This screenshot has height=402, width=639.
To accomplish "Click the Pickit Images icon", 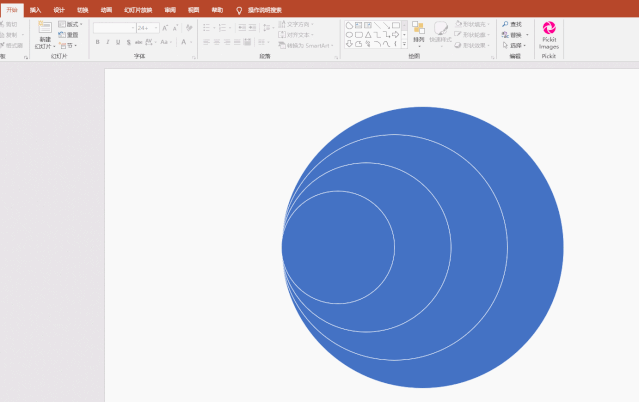I will [549, 29].
